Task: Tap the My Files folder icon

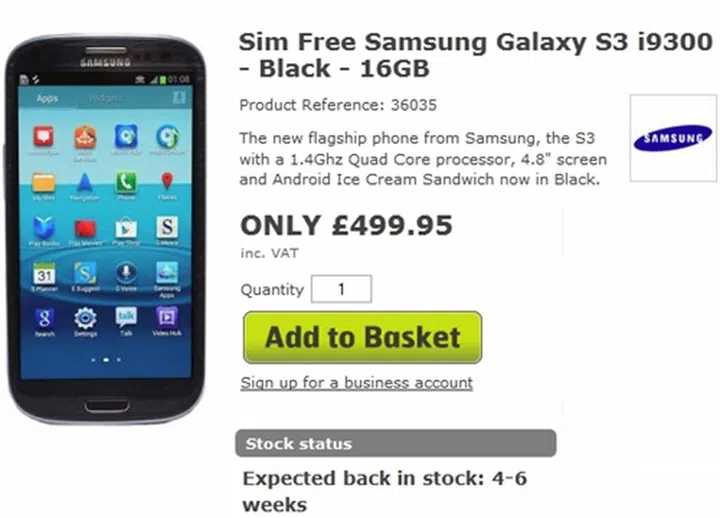Action: point(44,182)
